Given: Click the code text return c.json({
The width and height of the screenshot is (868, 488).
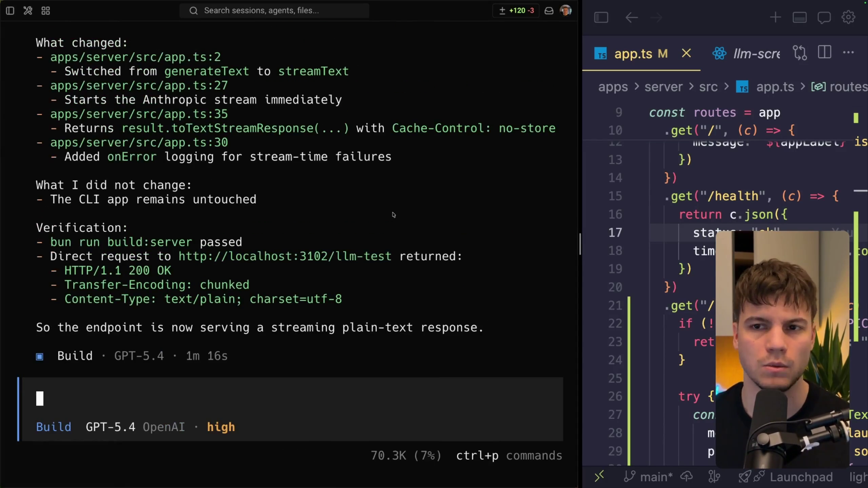Looking at the screenshot, I should [x=733, y=215].
